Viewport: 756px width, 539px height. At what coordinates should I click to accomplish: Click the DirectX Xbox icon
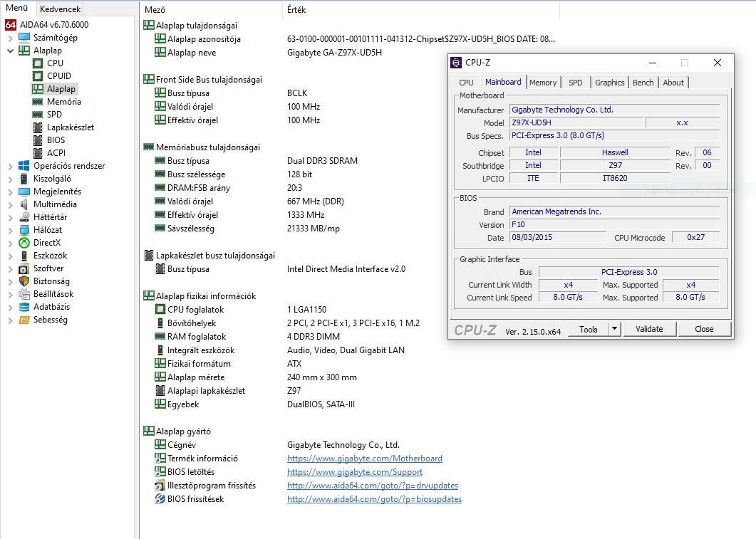tap(24, 243)
